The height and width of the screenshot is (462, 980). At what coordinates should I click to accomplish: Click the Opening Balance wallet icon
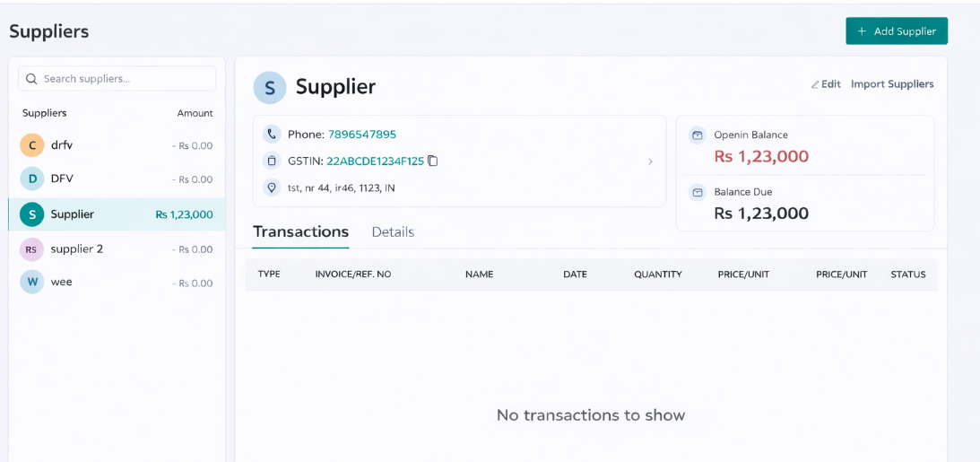click(697, 135)
